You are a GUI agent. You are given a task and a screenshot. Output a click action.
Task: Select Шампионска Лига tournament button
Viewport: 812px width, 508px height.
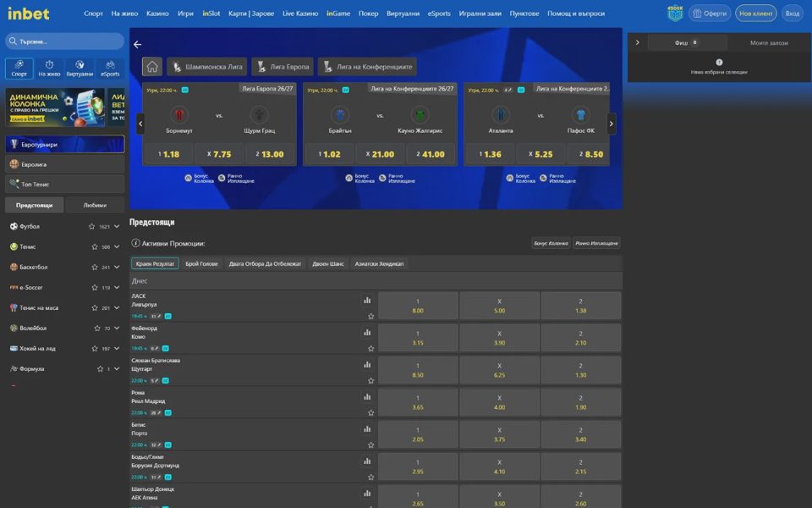[x=206, y=66]
